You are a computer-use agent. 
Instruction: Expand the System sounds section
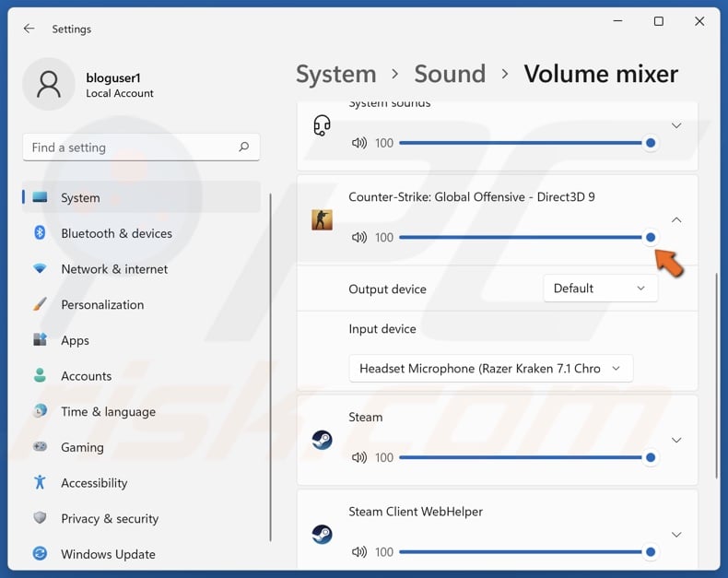pos(676,125)
